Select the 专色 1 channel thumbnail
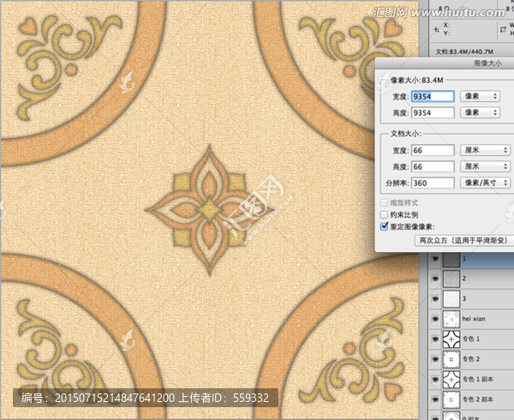Screen dimensions: 514x420 (451, 339)
